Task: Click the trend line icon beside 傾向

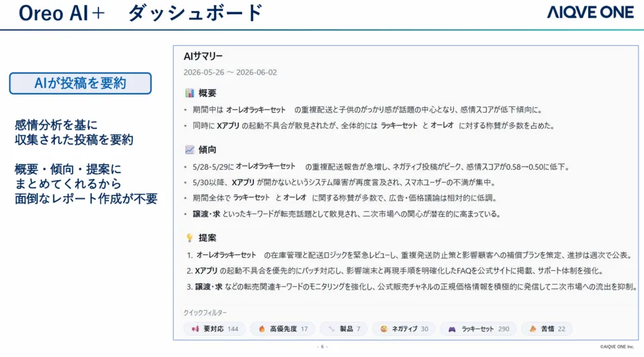Action: tap(189, 150)
